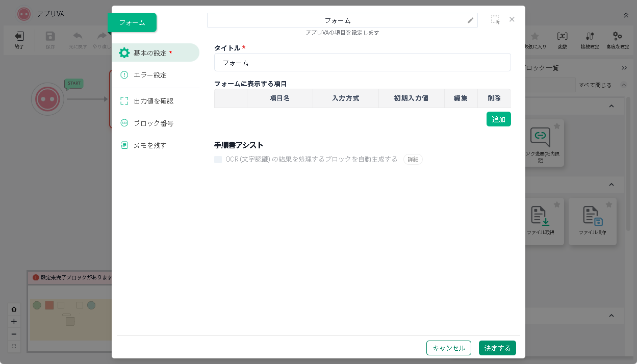The height and width of the screenshot is (364, 637).
Task: Collapse the block list panel with double arrow
Action: pyautogui.click(x=624, y=68)
